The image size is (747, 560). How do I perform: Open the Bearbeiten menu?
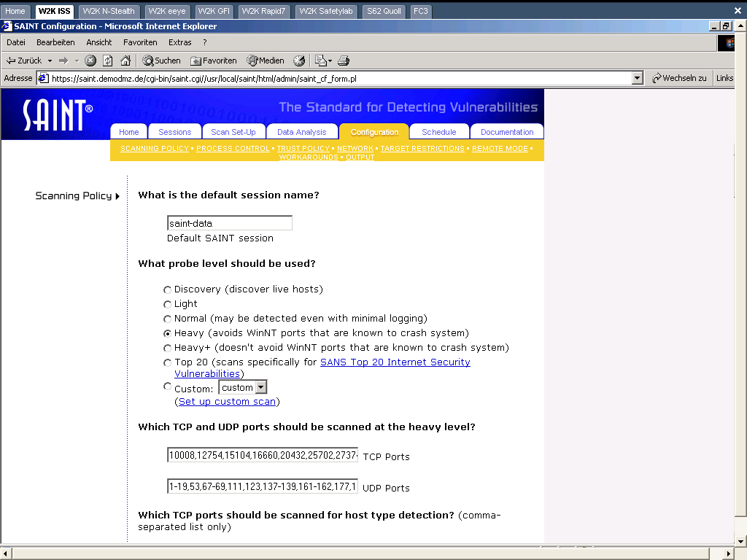(55, 42)
